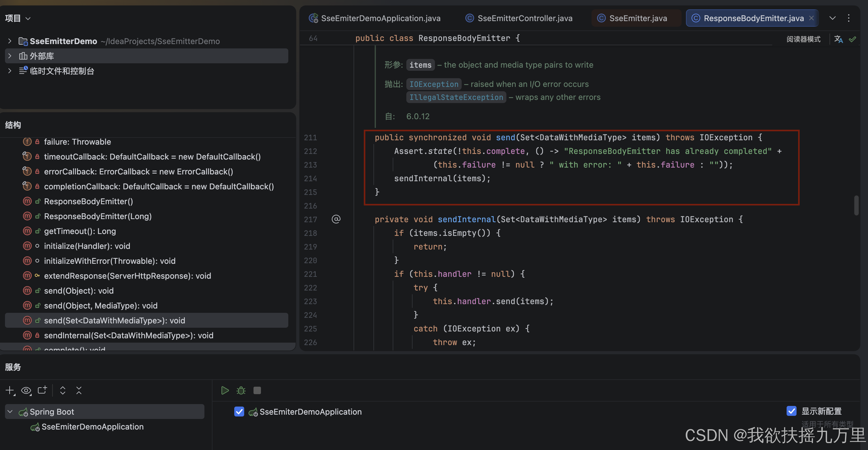Open the editor tab options menu
Image resolution: width=868 pixels, height=450 pixels.
[x=849, y=18]
